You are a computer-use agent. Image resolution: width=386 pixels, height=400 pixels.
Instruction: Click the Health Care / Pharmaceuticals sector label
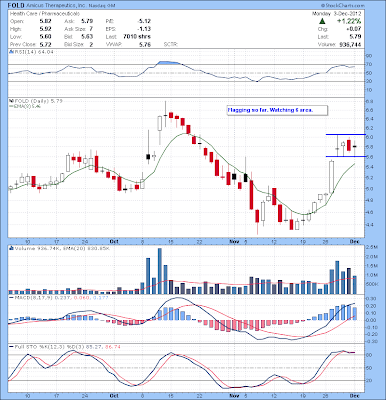[x=45, y=14]
